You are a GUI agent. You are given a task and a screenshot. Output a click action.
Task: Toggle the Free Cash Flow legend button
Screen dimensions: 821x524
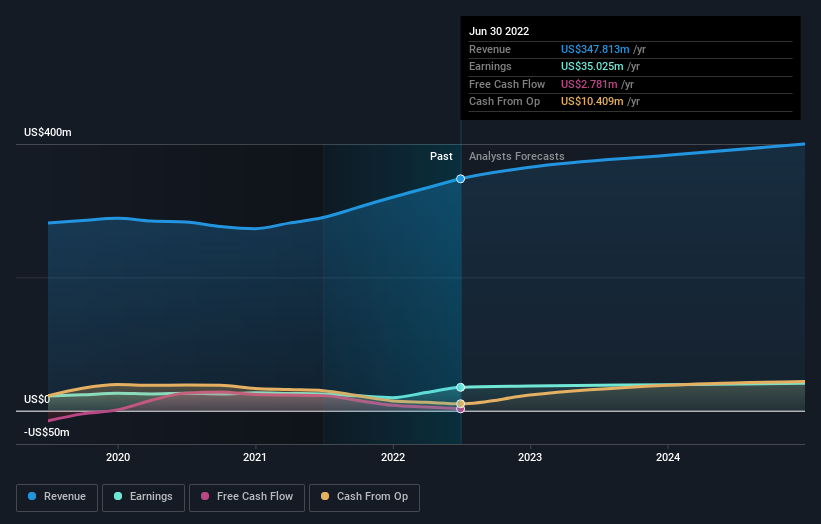tap(247, 497)
